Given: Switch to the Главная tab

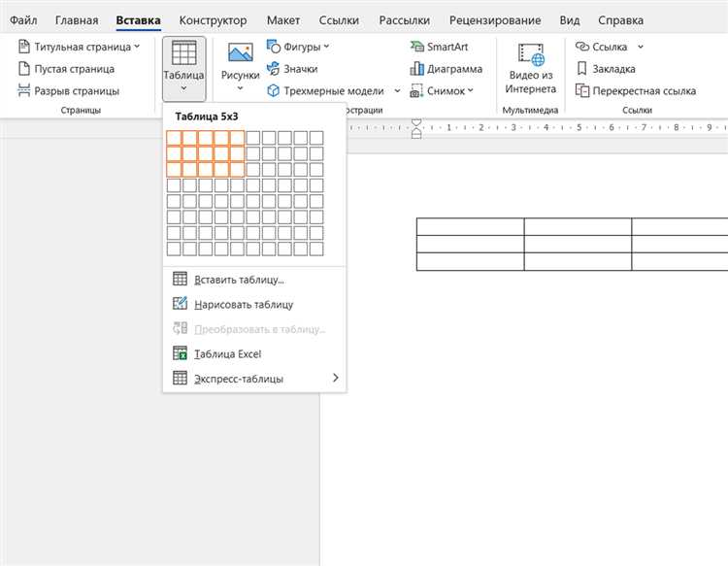Looking at the screenshot, I should [x=77, y=19].
